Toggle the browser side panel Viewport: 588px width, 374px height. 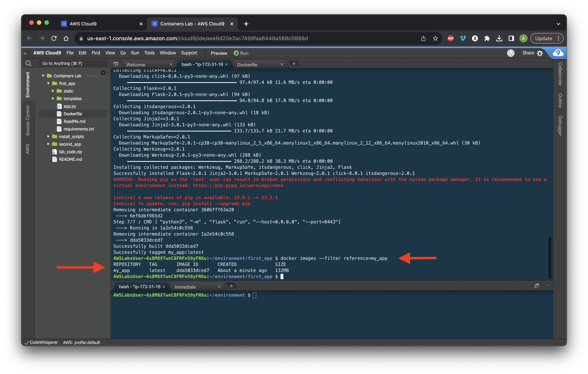pos(511,38)
